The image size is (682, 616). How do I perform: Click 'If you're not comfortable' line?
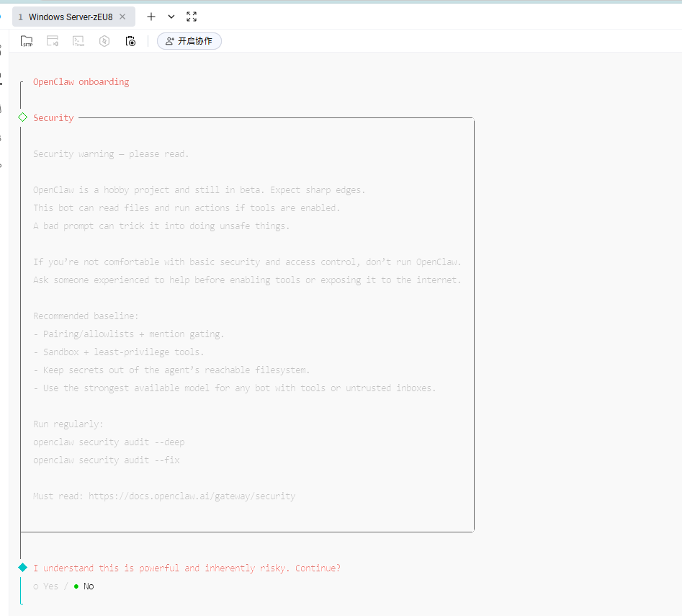point(247,262)
